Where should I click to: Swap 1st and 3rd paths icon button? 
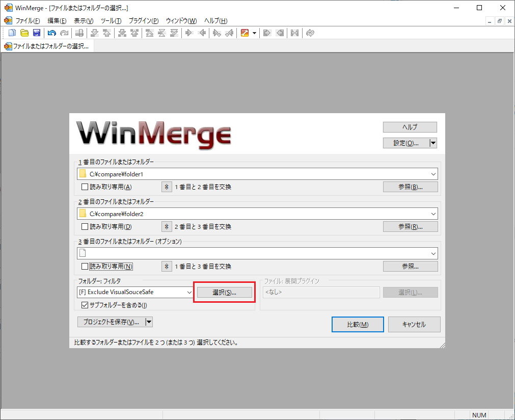tap(167, 267)
